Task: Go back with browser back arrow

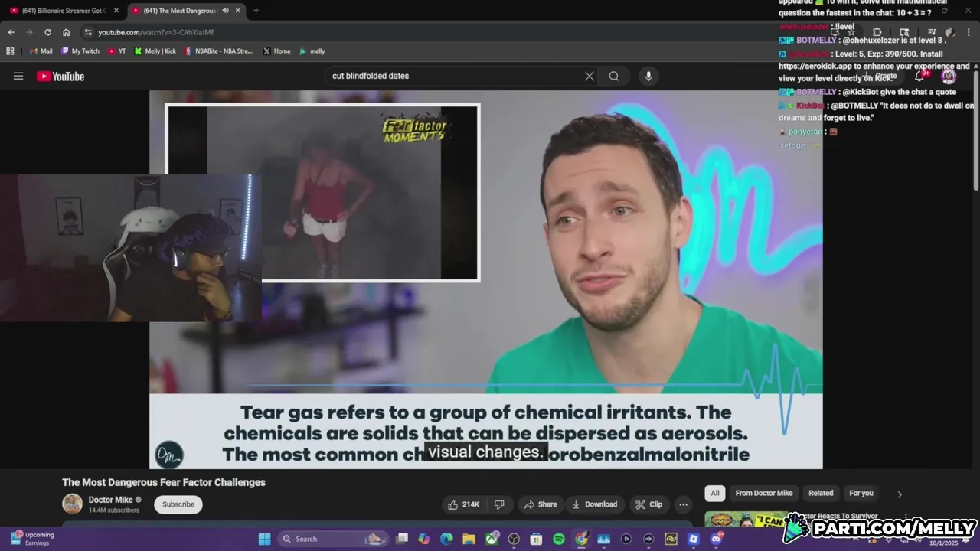Action: [x=11, y=32]
